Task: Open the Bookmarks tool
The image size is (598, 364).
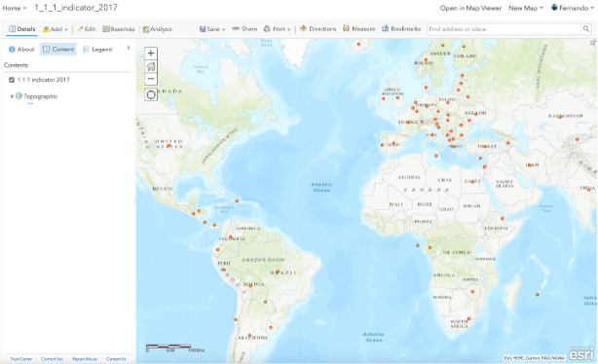Action: click(x=401, y=29)
